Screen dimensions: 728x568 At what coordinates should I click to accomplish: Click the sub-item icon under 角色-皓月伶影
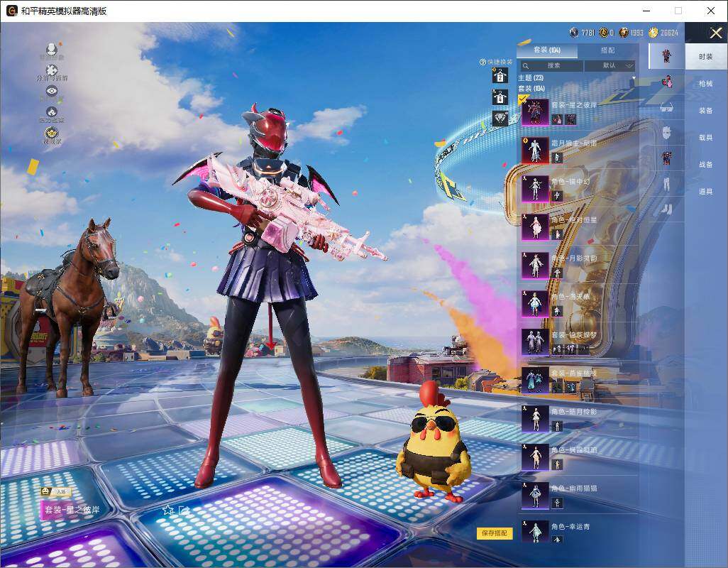click(x=557, y=426)
